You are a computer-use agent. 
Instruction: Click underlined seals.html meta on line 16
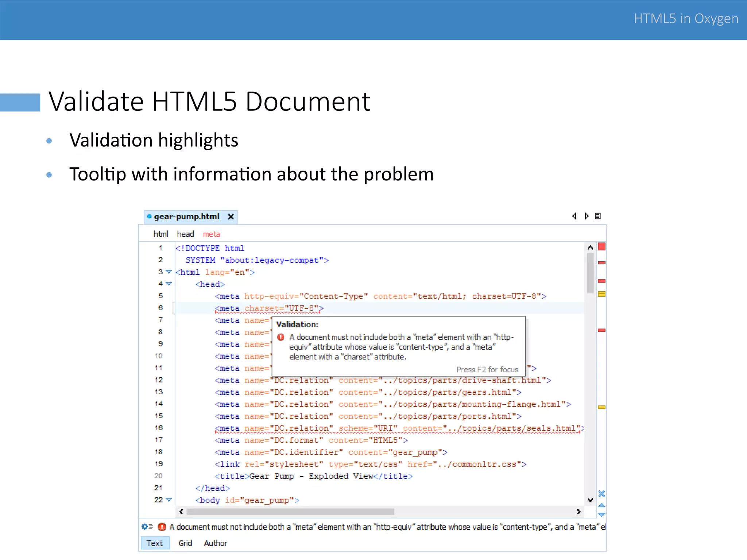(400, 428)
